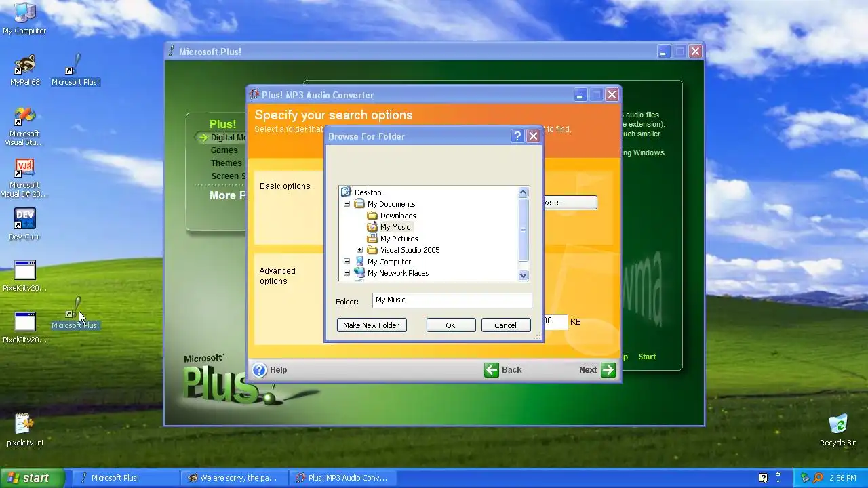This screenshot has width=868, height=488.
Task: Switch to the 'We are sorry' taskbar button
Action: click(x=235, y=478)
